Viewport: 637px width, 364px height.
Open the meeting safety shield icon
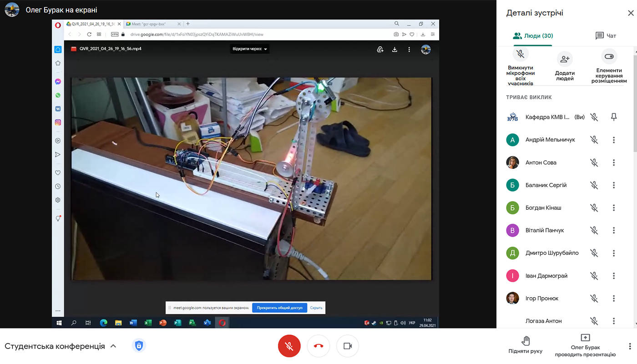(x=139, y=346)
